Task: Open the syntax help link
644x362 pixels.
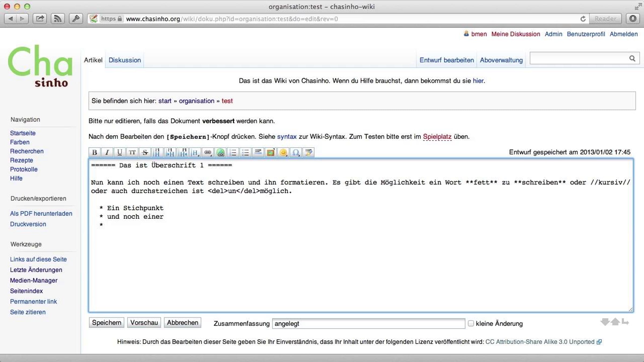Action: click(x=287, y=136)
